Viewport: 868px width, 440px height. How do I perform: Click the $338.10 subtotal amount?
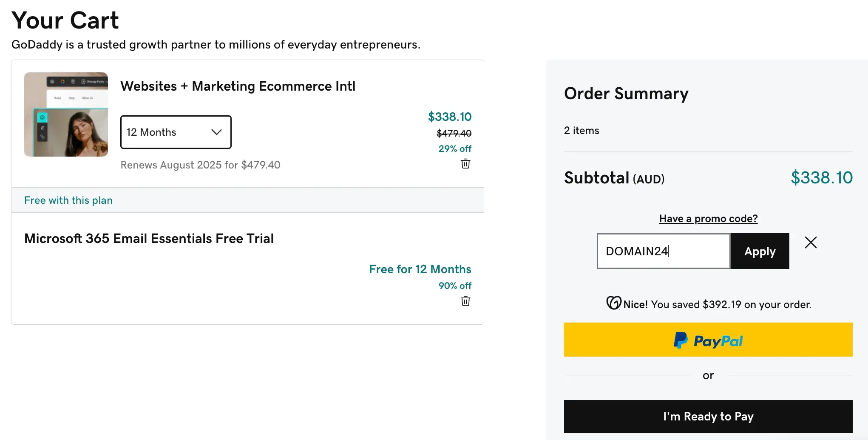tap(821, 178)
